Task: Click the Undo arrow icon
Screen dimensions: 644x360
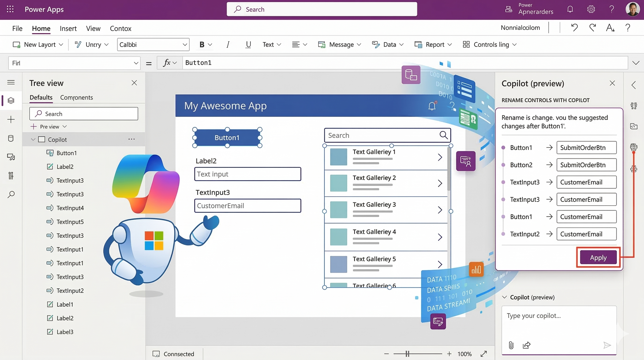Action: pos(574,27)
